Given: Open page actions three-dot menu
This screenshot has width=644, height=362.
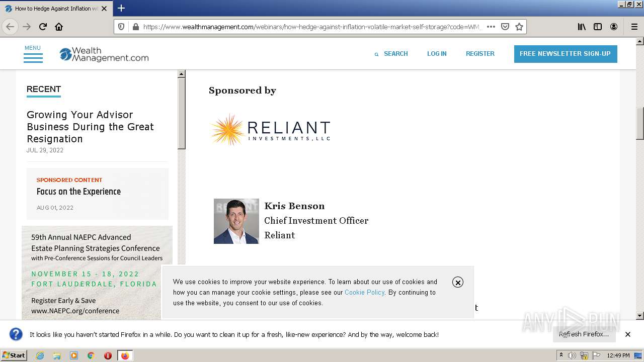Looking at the screenshot, I should click(x=491, y=27).
